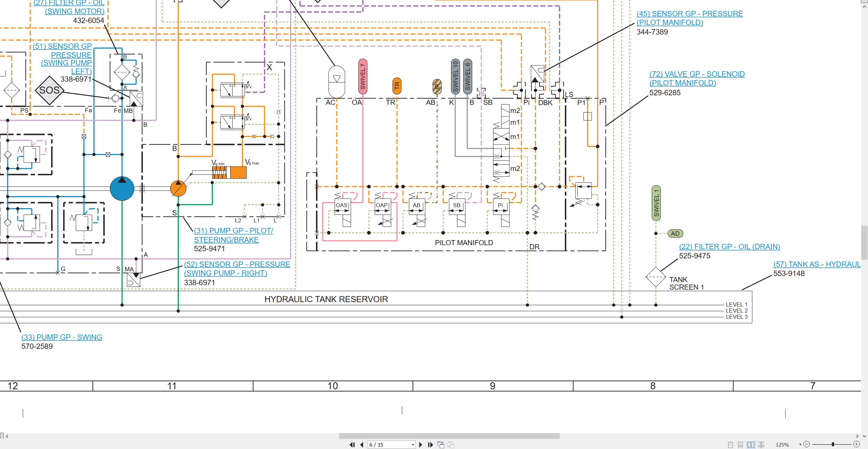Click part number 525-9475
The width and height of the screenshot is (868, 449).
click(694, 256)
